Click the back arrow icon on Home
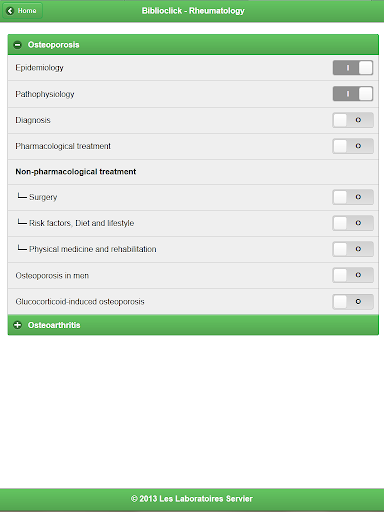Screen dimensions: 384x512 (x=10, y=11)
